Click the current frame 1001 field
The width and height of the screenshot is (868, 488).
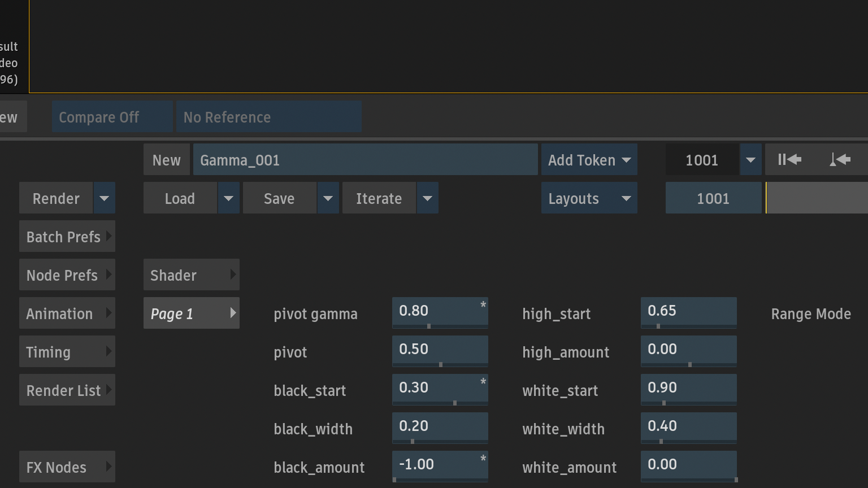point(702,160)
